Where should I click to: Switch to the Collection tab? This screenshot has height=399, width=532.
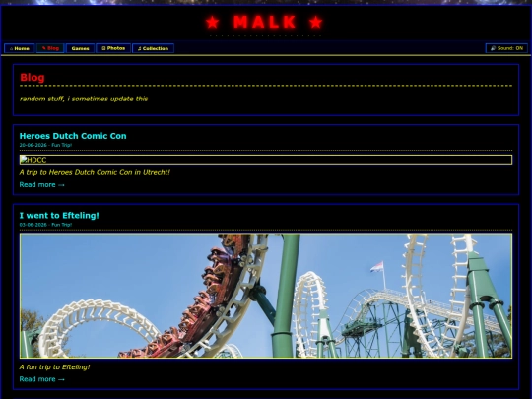pos(153,48)
